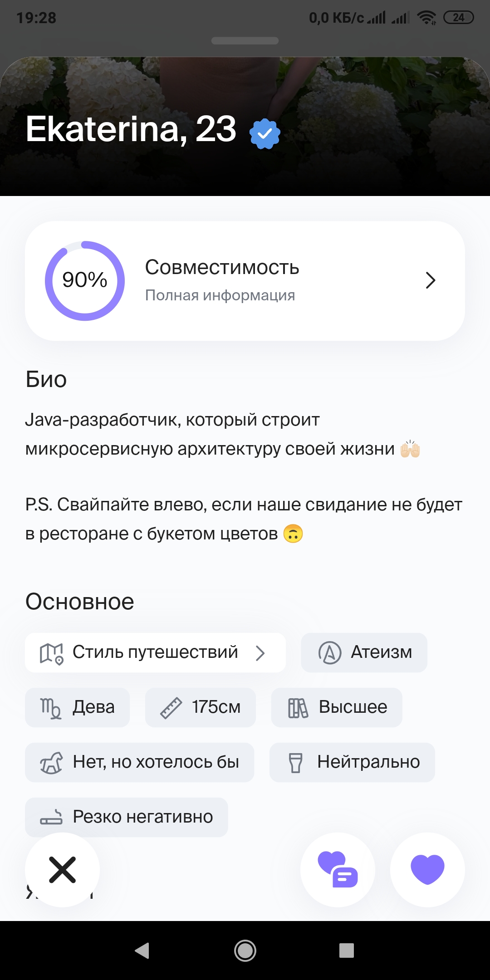
Task: Expand Совместимость details with the chevron arrow
Action: tap(431, 280)
